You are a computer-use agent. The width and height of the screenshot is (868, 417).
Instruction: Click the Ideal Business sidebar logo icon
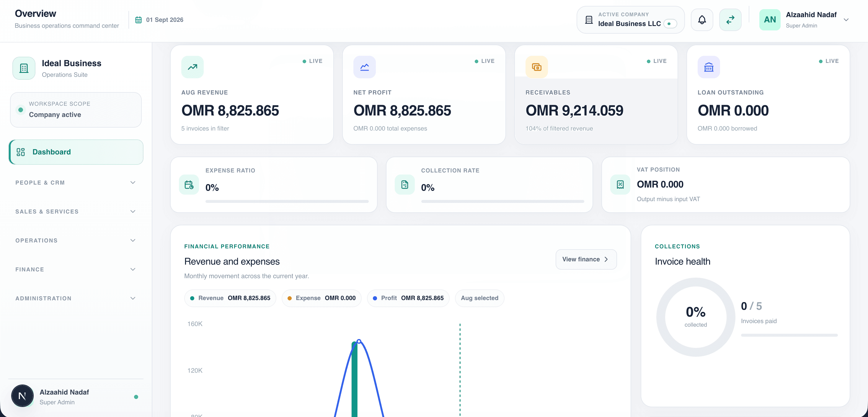coord(24,68)
